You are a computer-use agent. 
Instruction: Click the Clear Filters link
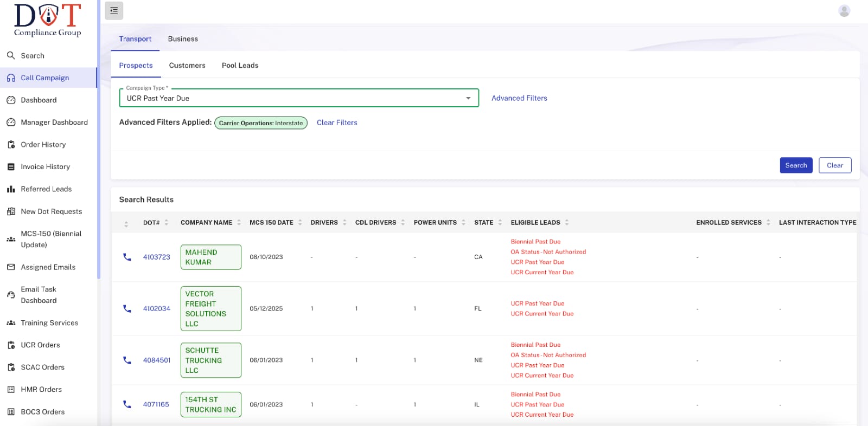tap(337, 123)
